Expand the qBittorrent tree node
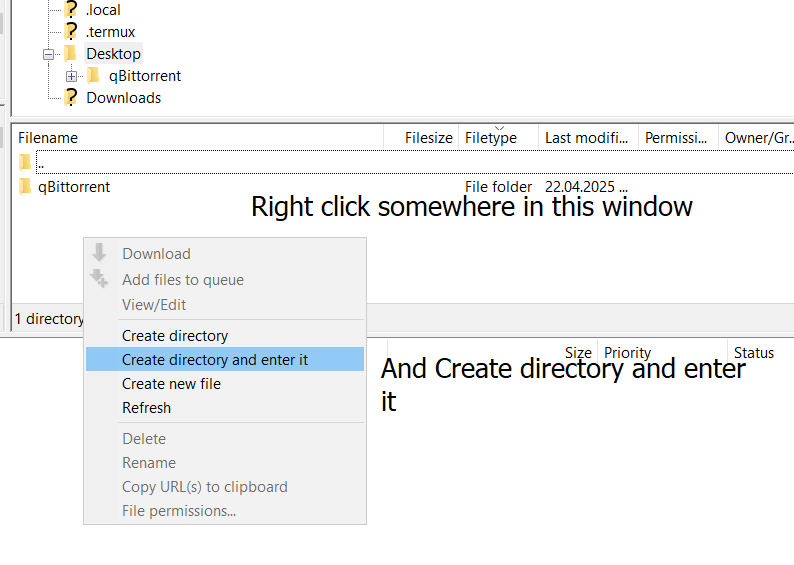The width and height of the screenshot is (794, 565). click(x=71, y=76)
